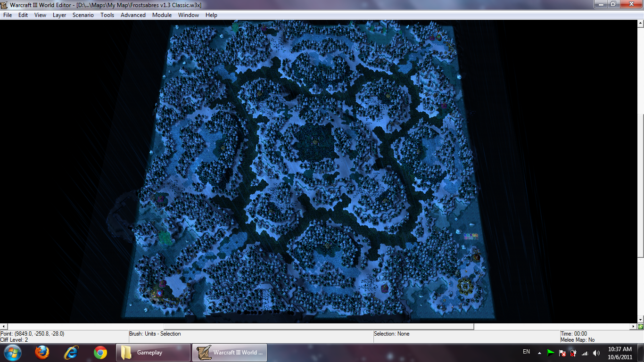The image size is (644, 362).
Task: Open the Module menu
Action: [x=162, y=15]
